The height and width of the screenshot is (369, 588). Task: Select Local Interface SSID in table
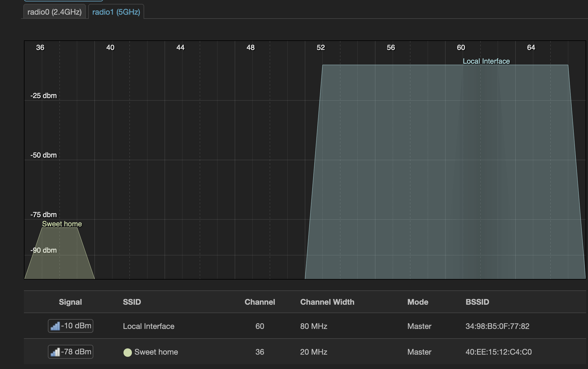pyautogui.click(x=149, y=326)
